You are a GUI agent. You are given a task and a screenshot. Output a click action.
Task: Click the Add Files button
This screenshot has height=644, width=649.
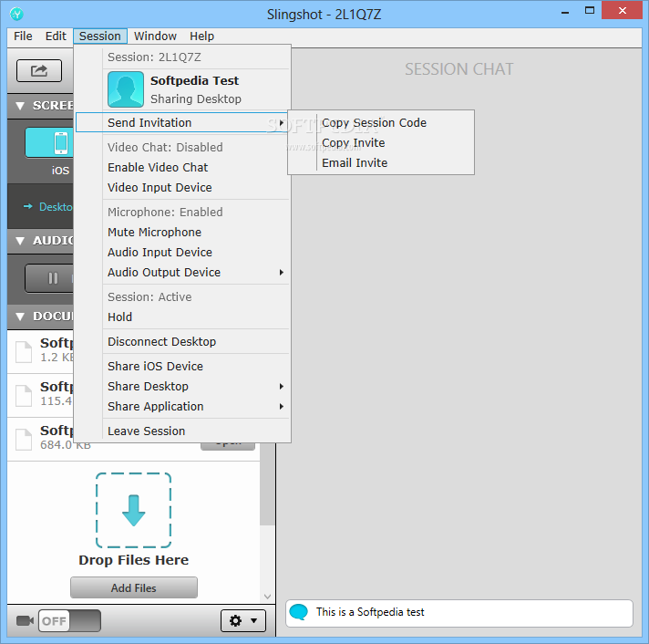pos(134,587)
